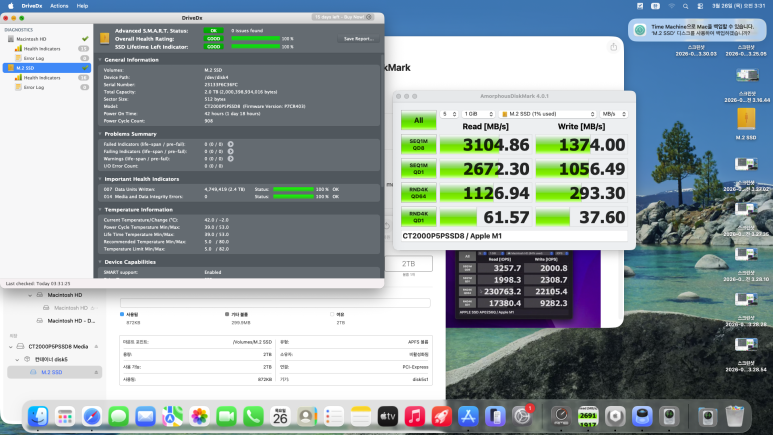Run All tests in AmorphousDiskMark
Viewport: 773px width, 435px height.
click(x=418, y=120)
